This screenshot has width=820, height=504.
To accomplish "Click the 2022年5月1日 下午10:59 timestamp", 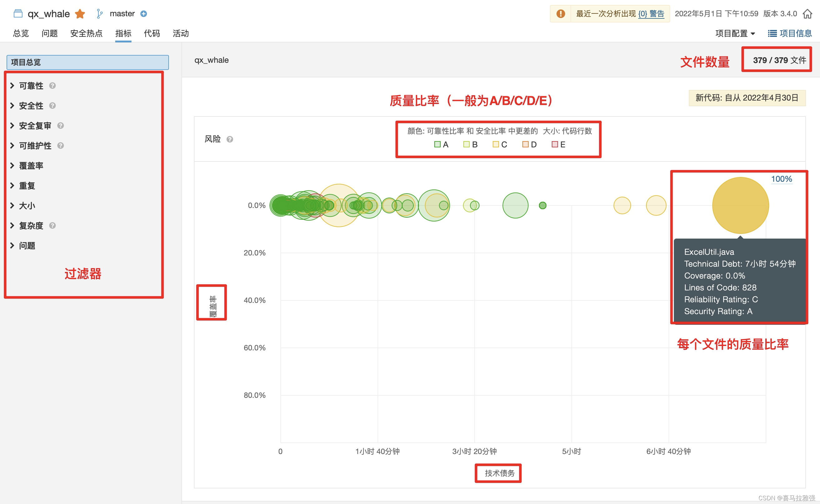I will tap(717, 14).
